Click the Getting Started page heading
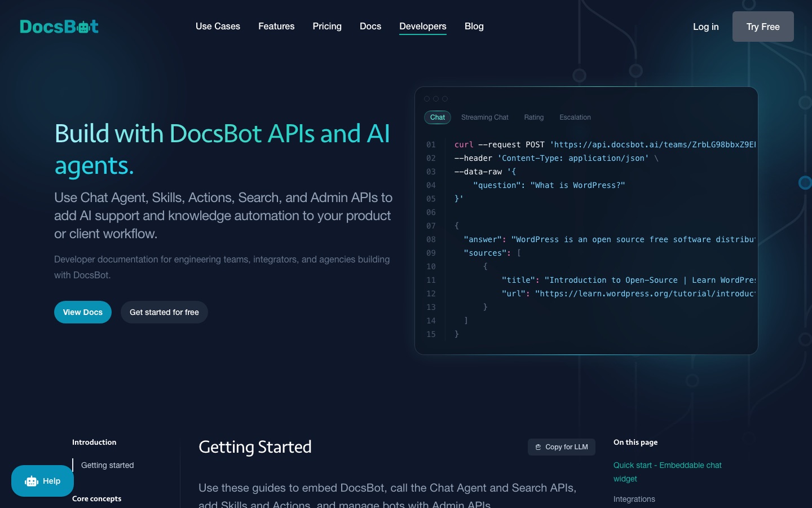Screen dimensions: 812x508 click(255, 447)
